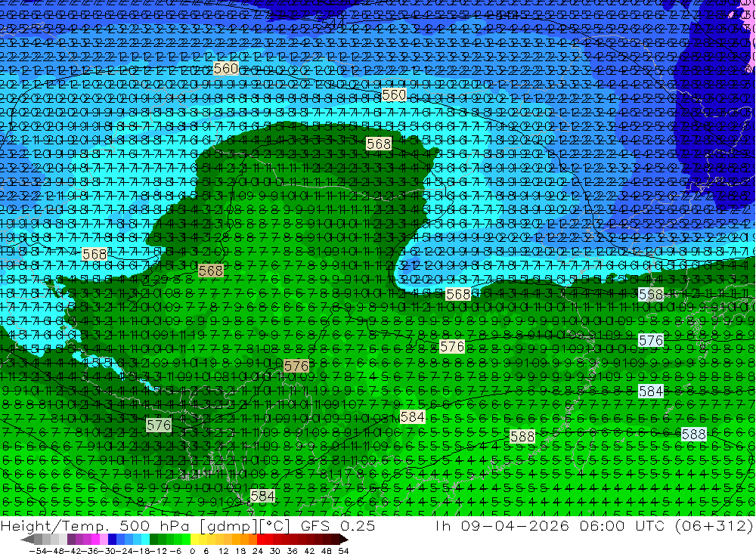This screenshot has width=756, height=554.
Task: Click the beige '588' contour label
Action: (x=522, y=436)
